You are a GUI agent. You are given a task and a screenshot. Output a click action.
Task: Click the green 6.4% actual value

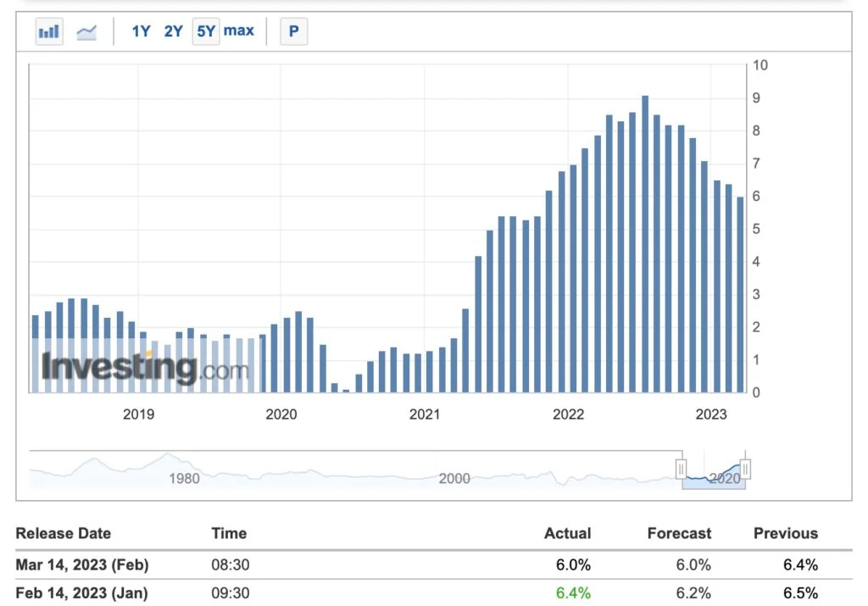click(574, 592)
